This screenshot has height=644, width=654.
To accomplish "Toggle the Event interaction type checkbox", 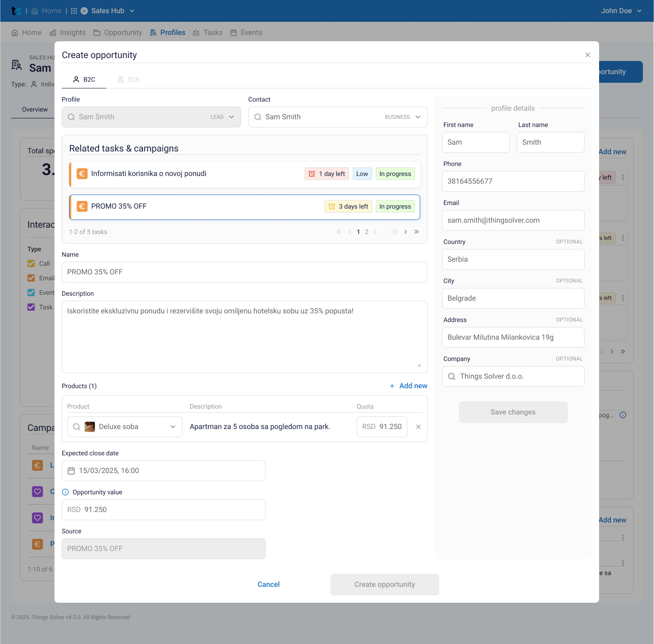I will 31,293.
